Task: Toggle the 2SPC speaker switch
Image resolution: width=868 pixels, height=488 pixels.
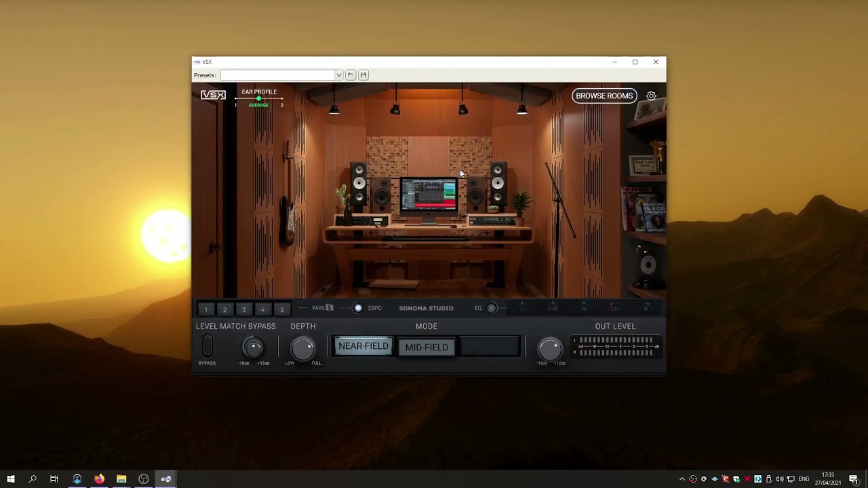Action: click(358, 308)
